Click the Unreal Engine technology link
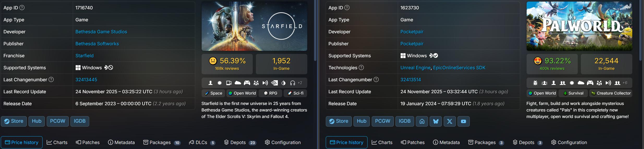644x149 pixels. coord(415,68)
